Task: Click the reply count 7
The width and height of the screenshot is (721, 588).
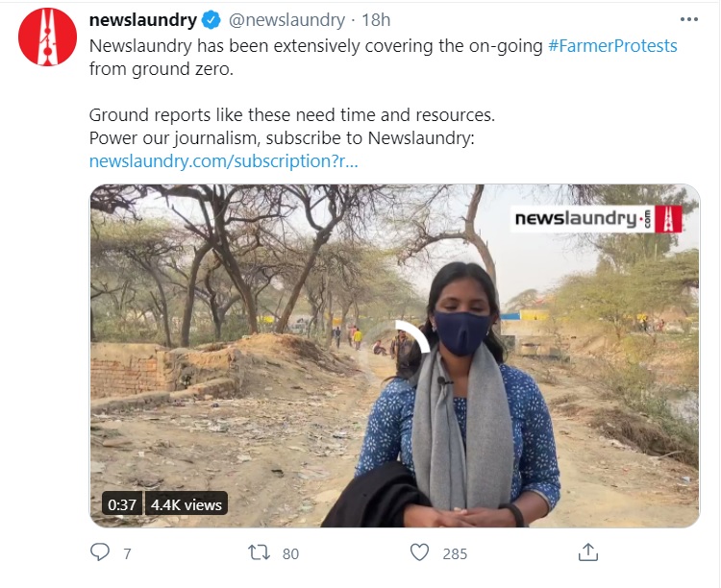Action: click(127, 552)
